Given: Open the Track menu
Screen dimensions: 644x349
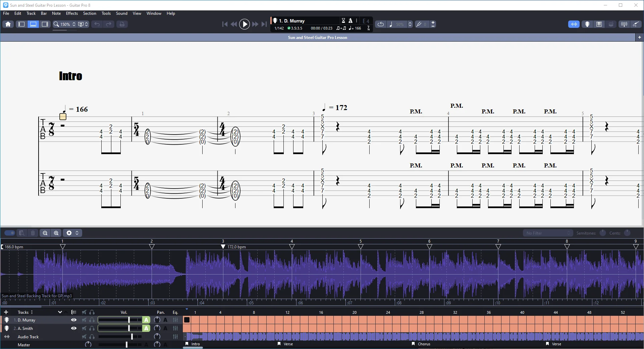Looking at the screenshot, I should coord(31,13).
